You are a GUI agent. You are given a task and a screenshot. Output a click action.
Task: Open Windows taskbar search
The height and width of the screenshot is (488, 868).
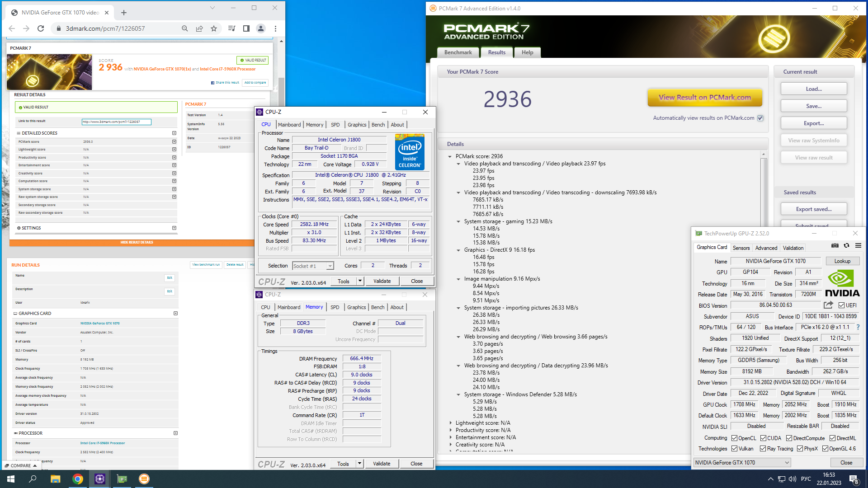click(x=33, y=479)
